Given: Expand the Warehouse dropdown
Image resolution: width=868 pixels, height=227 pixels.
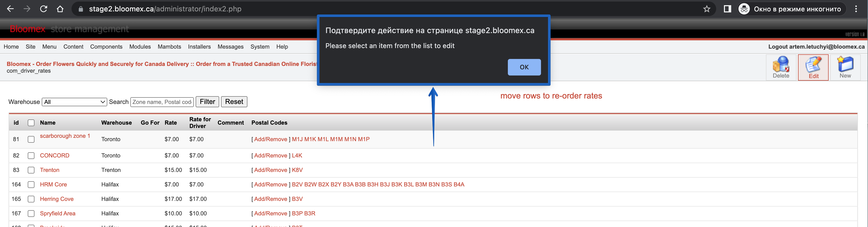Looking at the screenshot, I should click(74, 102).
